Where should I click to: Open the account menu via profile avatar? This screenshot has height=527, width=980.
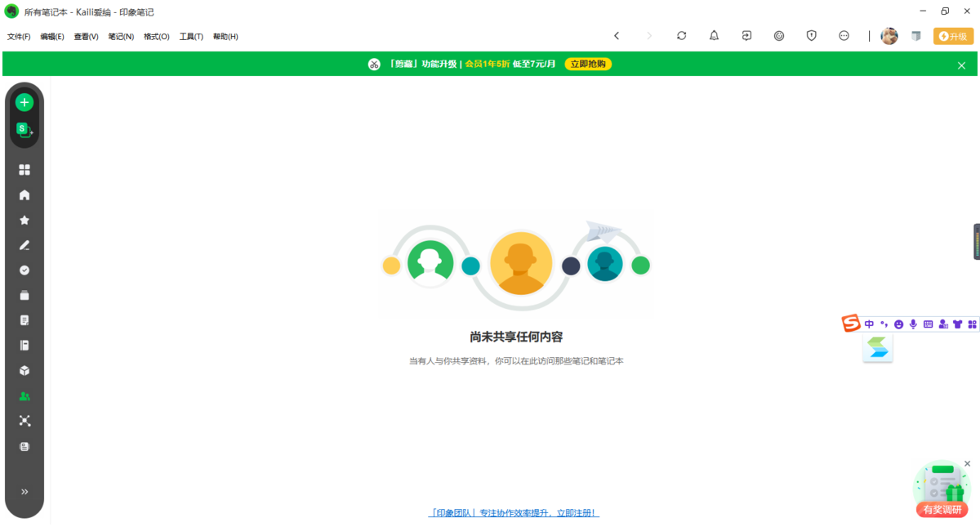click(889, 36)
